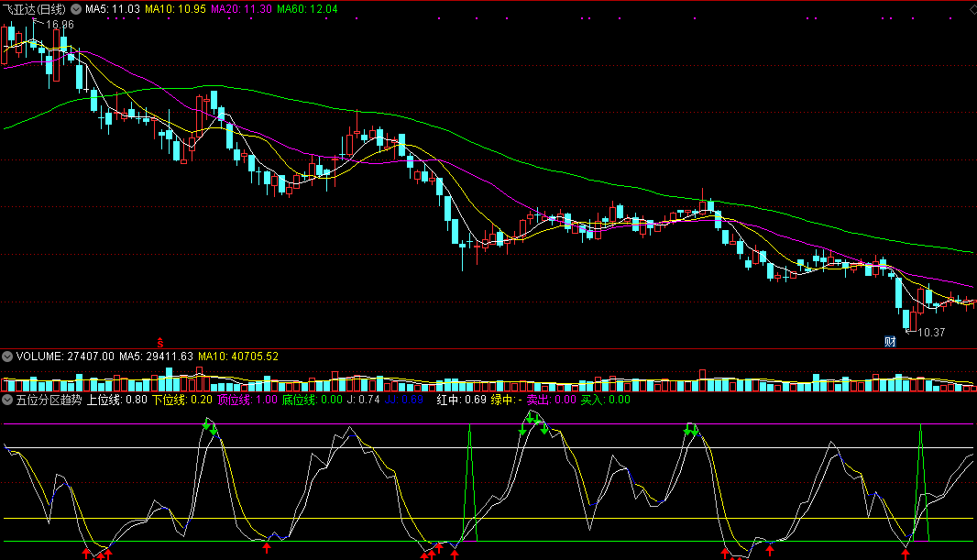Click the 16.96 high price label
The height and width of the screenshot is (560, 977).
point(60,25)
